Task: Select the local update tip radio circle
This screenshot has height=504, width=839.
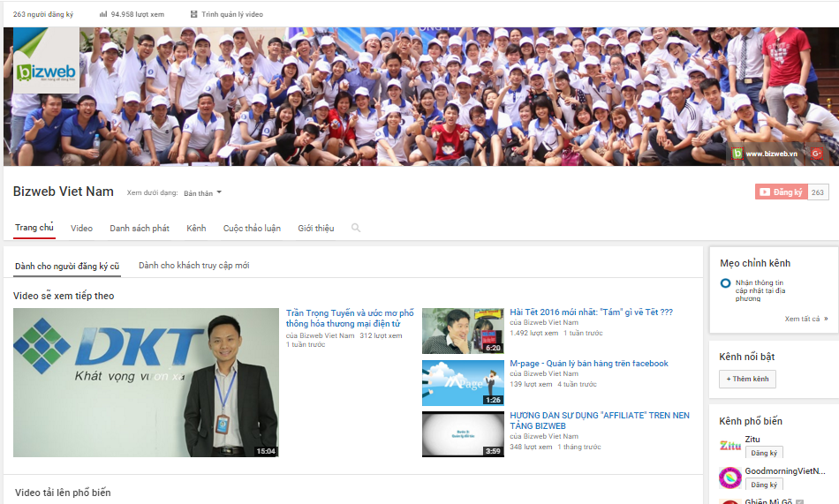Action: point(725,283)
